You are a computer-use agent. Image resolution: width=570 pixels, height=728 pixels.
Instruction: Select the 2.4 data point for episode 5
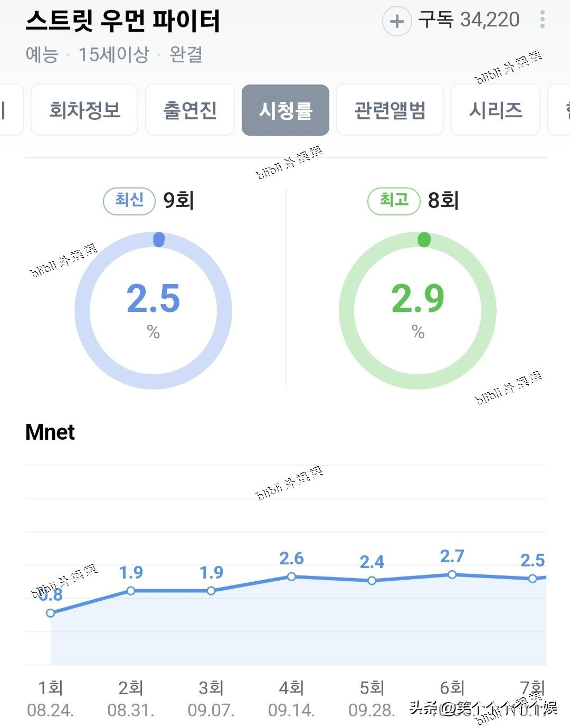[x=372, y=581]
